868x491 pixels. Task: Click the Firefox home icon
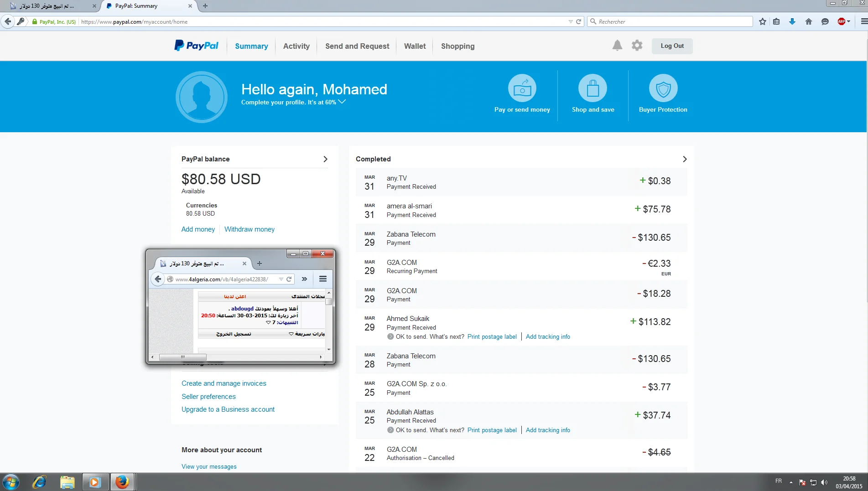coord(808,21)
